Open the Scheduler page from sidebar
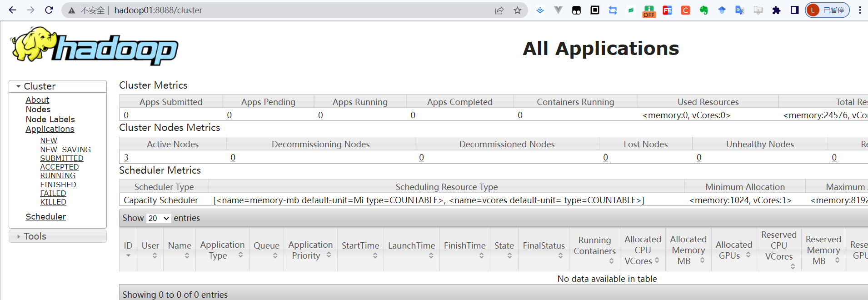868x300 pixels. 45,217
